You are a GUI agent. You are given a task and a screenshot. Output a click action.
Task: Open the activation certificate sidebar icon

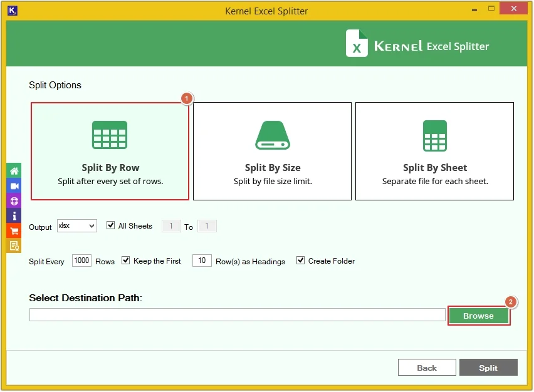(x=14, y=246)
